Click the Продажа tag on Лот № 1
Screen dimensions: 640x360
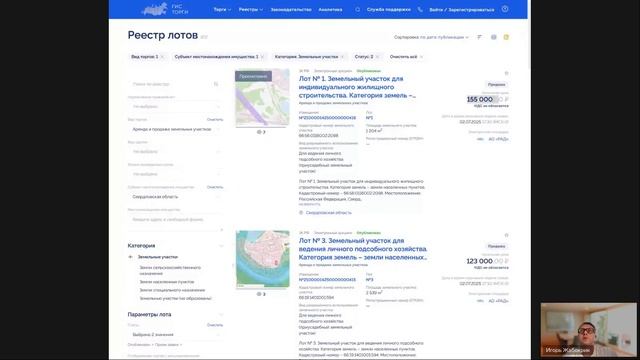tap(497, 84)
